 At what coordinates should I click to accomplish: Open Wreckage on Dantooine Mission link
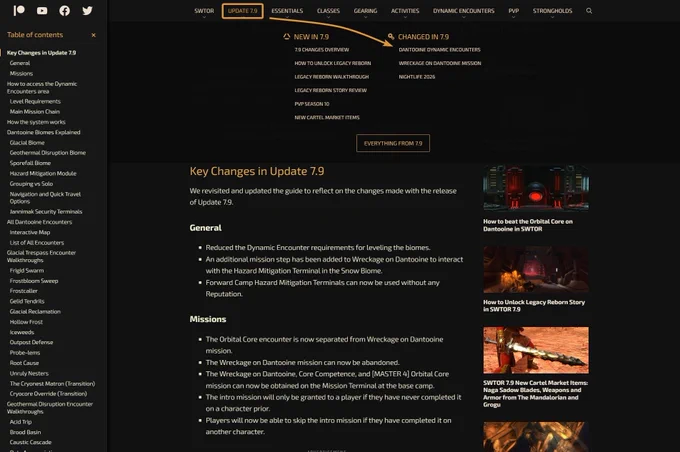pos(440,63)
